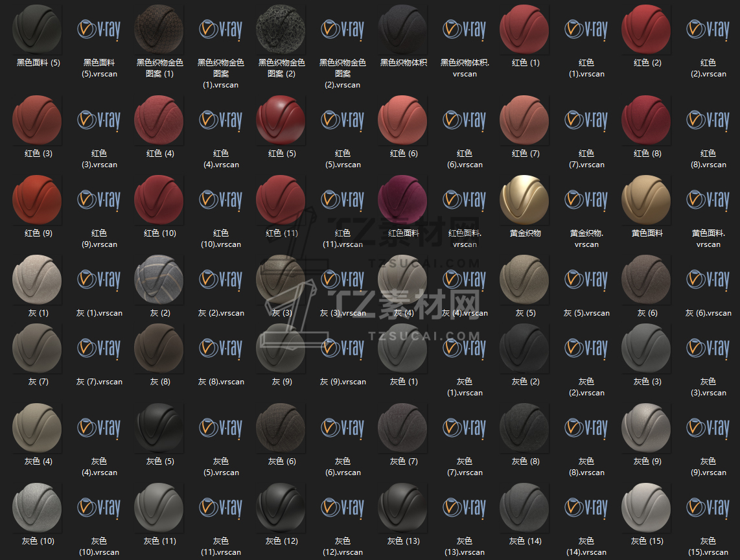Select the 红色 (1) red sphere thumbnail
Screen dimensions: 740x560
524,29
